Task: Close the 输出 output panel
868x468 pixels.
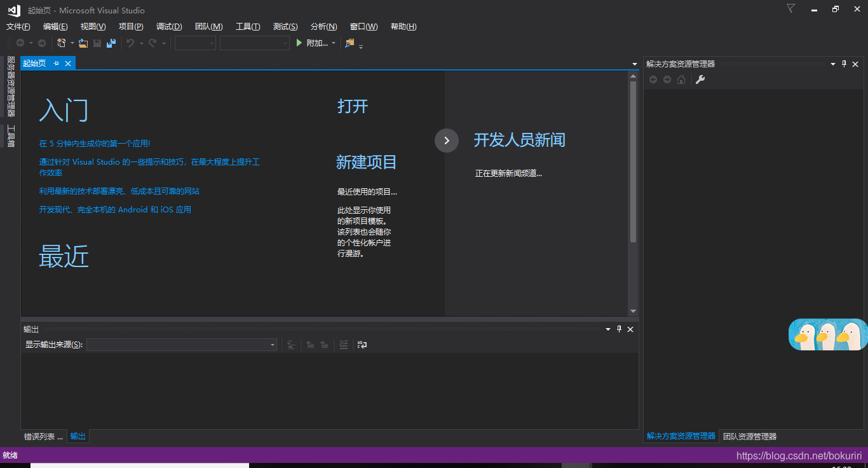Action: coord(630,329)
